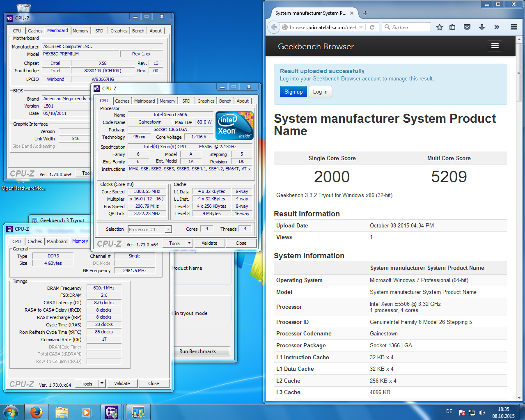Click the Geekbench 3 Tryout title icon
525x420 pixels.
coord(35,220)
